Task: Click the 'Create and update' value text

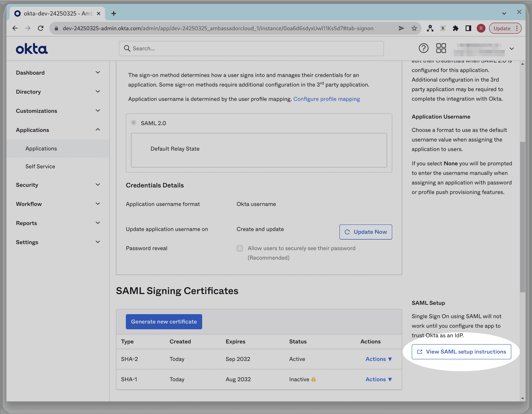Action: coord(260,229)
